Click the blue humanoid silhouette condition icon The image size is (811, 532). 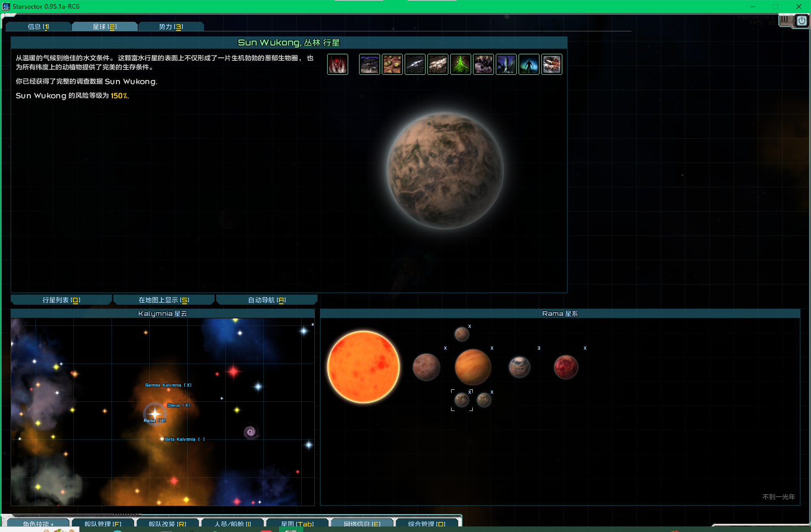pos(529,64)
